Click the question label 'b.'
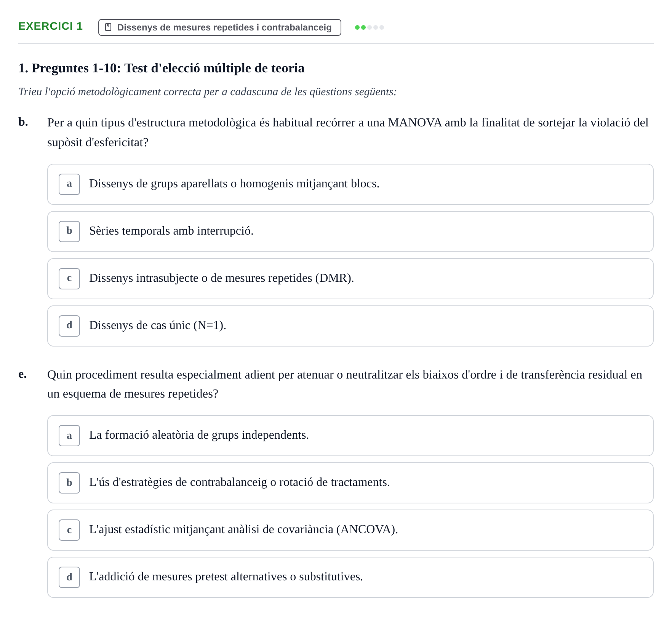 [x=23, y=122]
